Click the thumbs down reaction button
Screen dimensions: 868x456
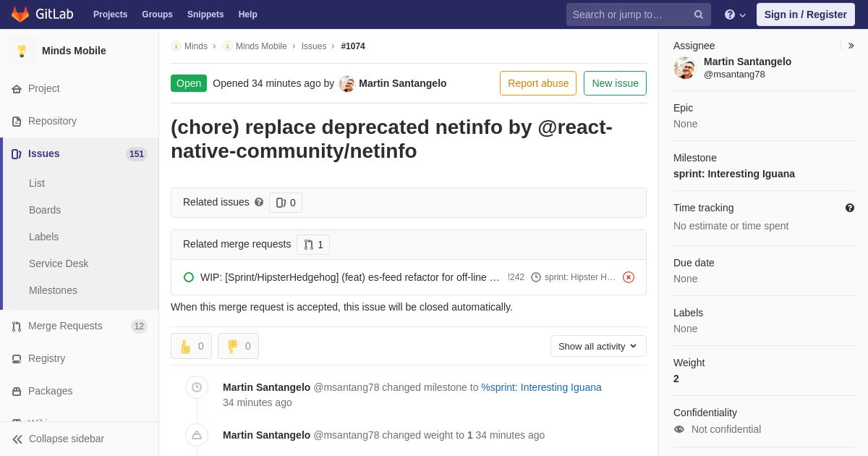[x=238, y=346]
